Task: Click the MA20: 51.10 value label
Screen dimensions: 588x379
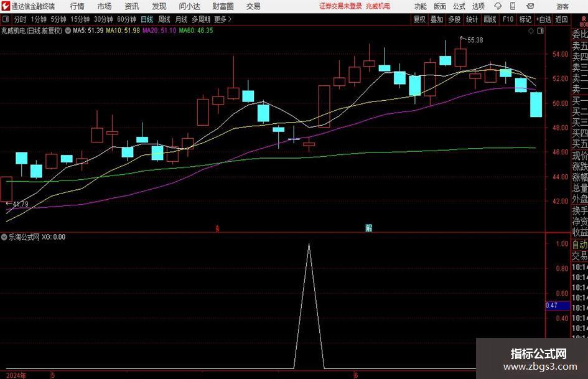Action: pyautogui.click(x=159, y=30)
